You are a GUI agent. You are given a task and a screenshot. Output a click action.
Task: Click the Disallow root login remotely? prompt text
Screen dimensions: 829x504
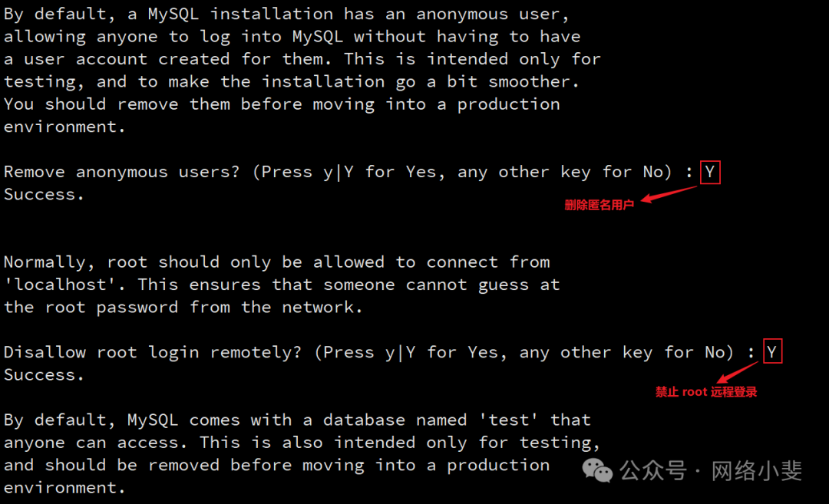(x=153, y=352)
